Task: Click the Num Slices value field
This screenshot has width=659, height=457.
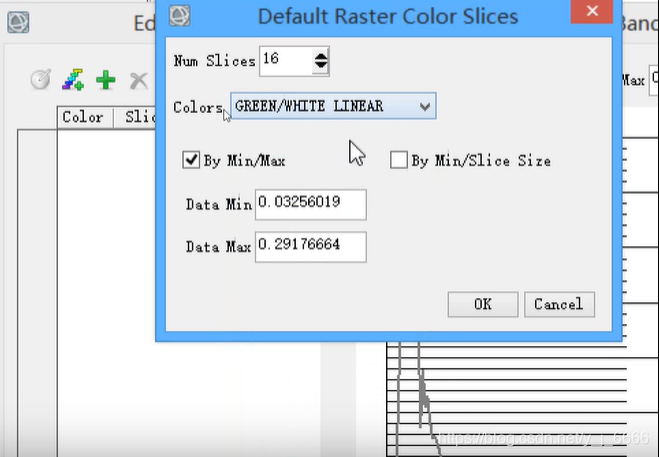Action: pyautogui.click(x=286, y=61)
